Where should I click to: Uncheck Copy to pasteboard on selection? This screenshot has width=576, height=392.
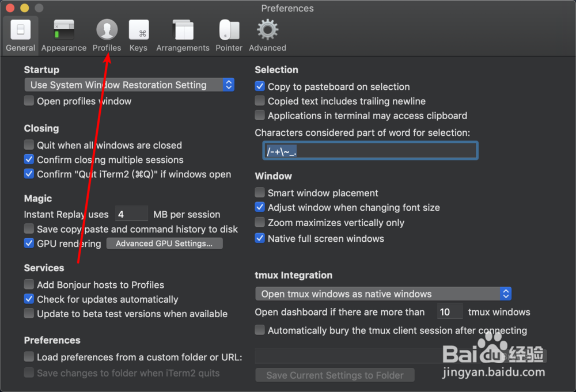pyautogui.click(x=260, y=86)
